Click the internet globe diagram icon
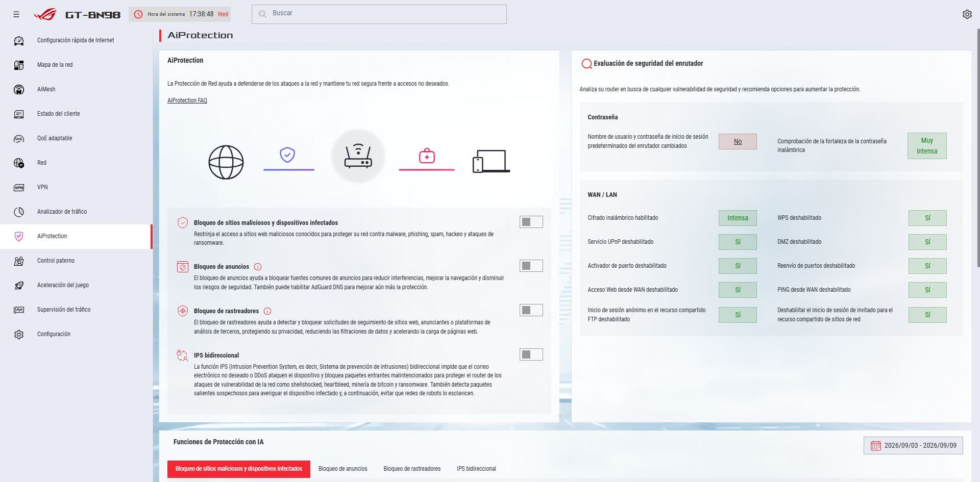This screenshot has height=482, width=980. [x=226, y=162]
